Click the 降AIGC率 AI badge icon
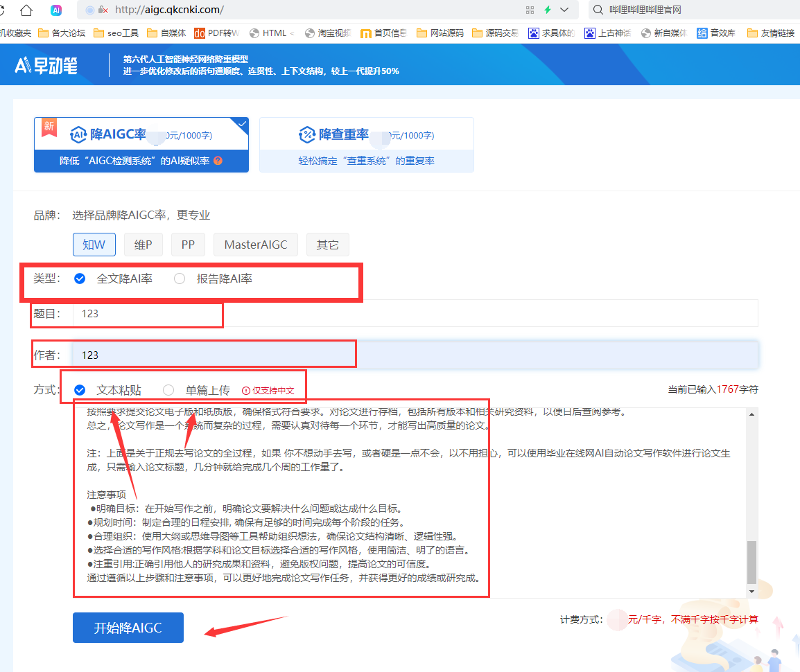Screen dimensions: 800x672 [78, 134]
